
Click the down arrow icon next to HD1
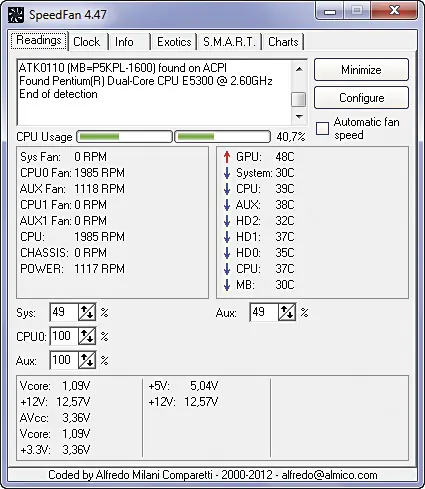coord(227,237)
